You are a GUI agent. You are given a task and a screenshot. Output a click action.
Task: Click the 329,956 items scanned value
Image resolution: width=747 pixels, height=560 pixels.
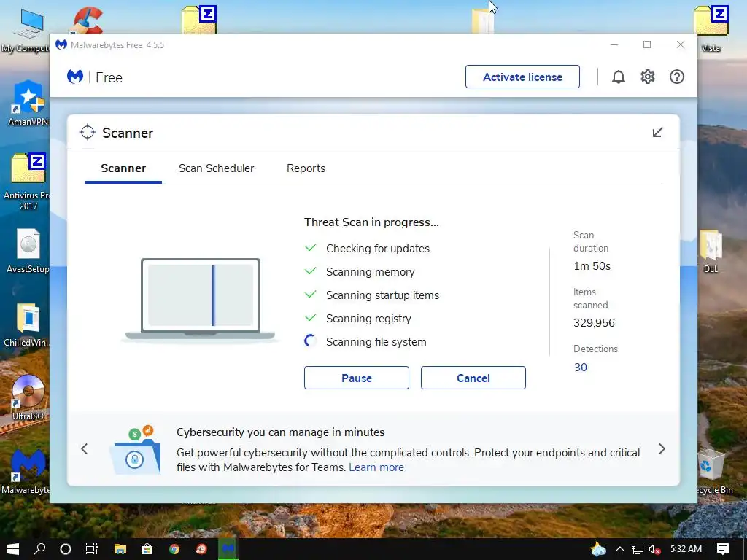point(594,323)
